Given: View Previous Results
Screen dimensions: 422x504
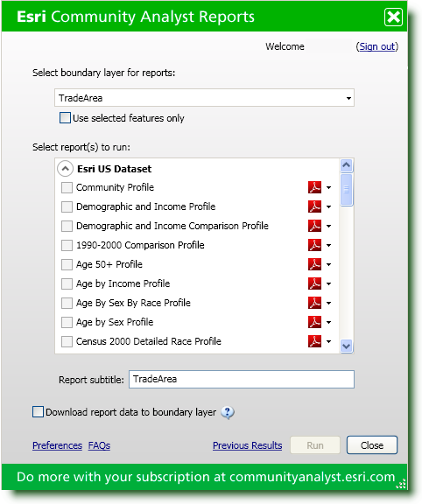Looking at the screenshot, I should coord(248,445).
